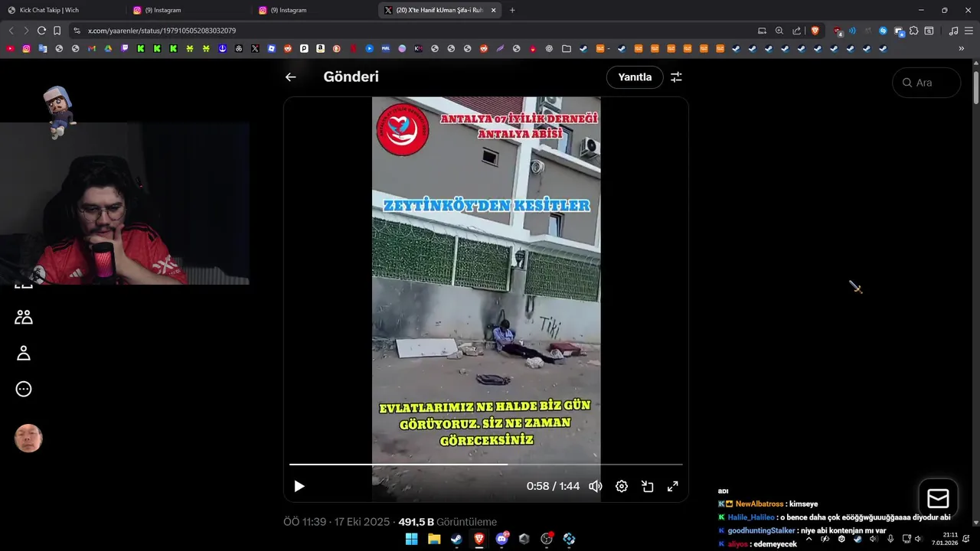Screen dimensions: 980x551
Task: Go back using the Gönderi arrow
Action: click(290, 77)
